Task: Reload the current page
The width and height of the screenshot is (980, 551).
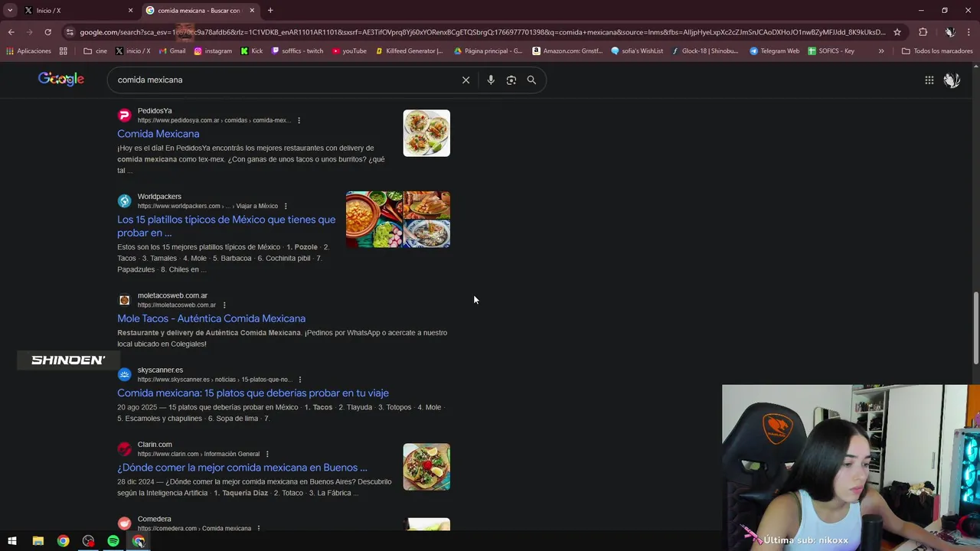Action: tap(47, 32)
